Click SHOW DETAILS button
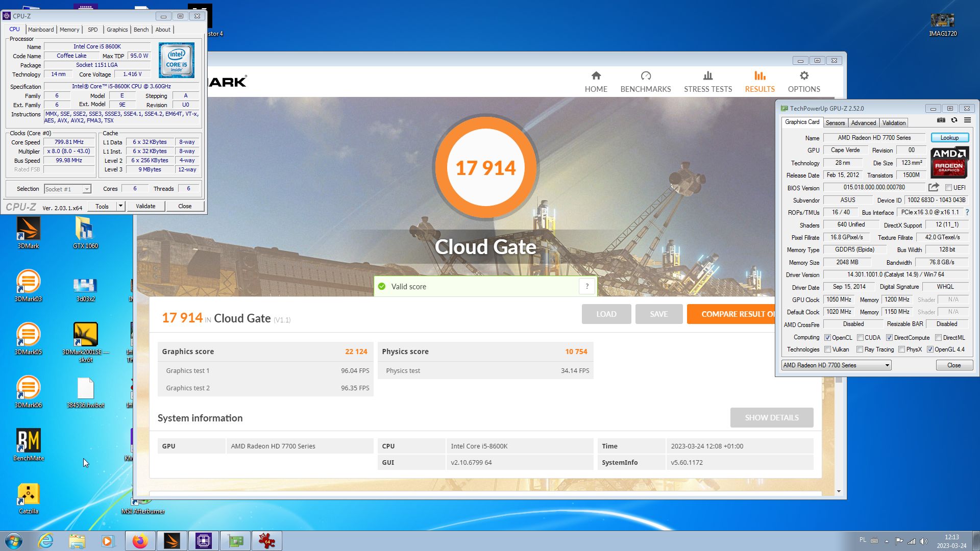 (x=772, y=418)
